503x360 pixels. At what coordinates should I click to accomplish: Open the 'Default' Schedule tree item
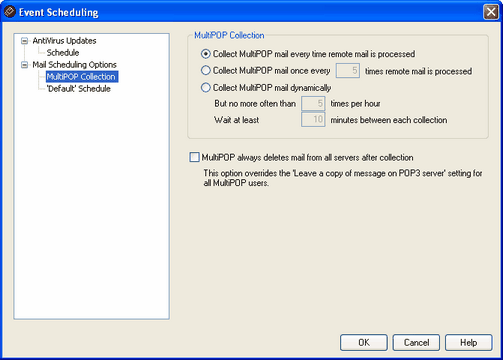[79, 89]
